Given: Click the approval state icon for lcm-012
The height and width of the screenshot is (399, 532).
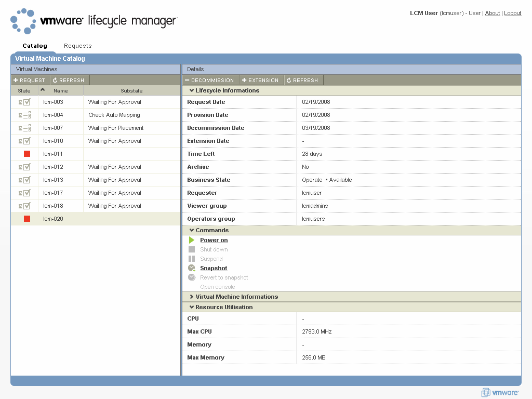Looking at the screenshot, I should click(x=24, y=167).
